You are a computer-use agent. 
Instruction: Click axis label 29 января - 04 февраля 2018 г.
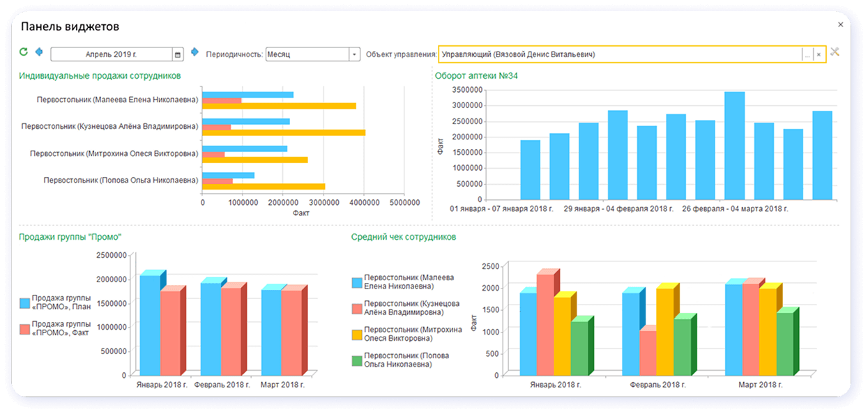coord(618,208)
